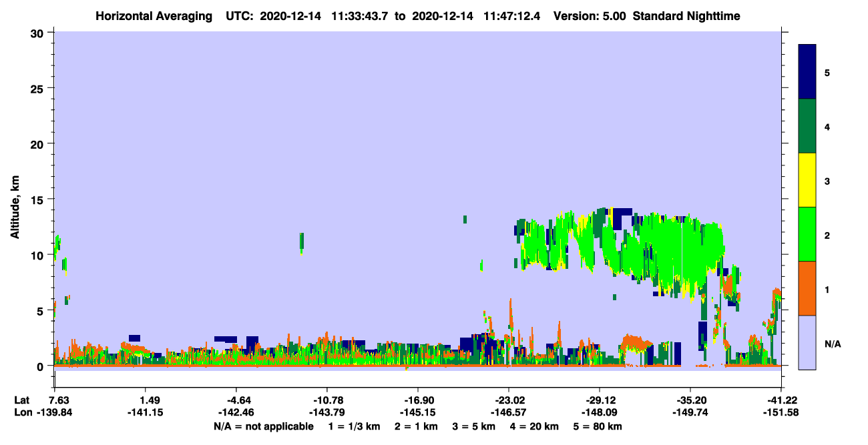Screen dimensions: 868x445
Task: Click the 'Lat' row label
Action: click(x=22, y=400)
